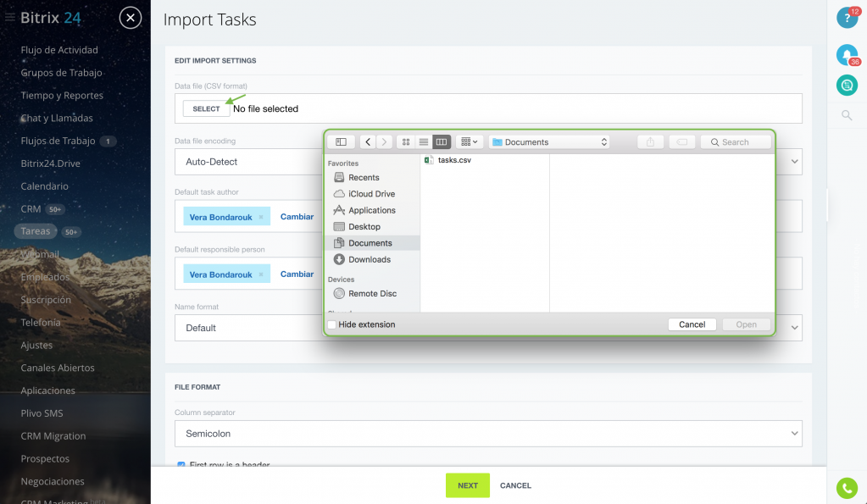
Task: Remove Vera Bondarouk from Default responsible person
Action: coord(261,274)
